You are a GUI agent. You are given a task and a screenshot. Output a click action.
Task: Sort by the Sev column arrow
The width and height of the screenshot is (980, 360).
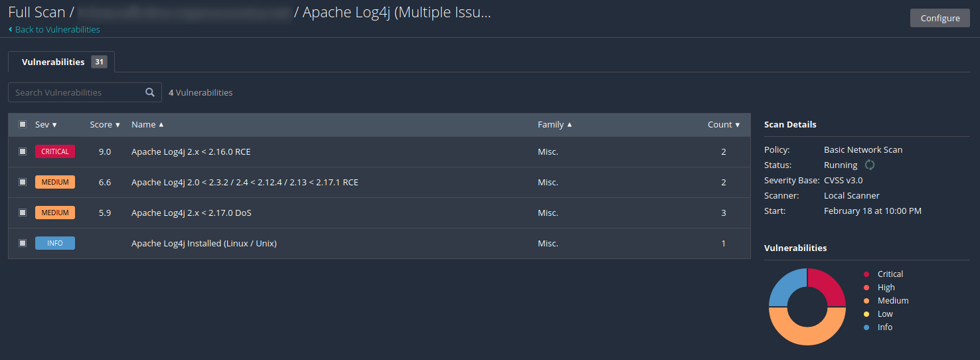pyautogui.click(x=54, y=125)
